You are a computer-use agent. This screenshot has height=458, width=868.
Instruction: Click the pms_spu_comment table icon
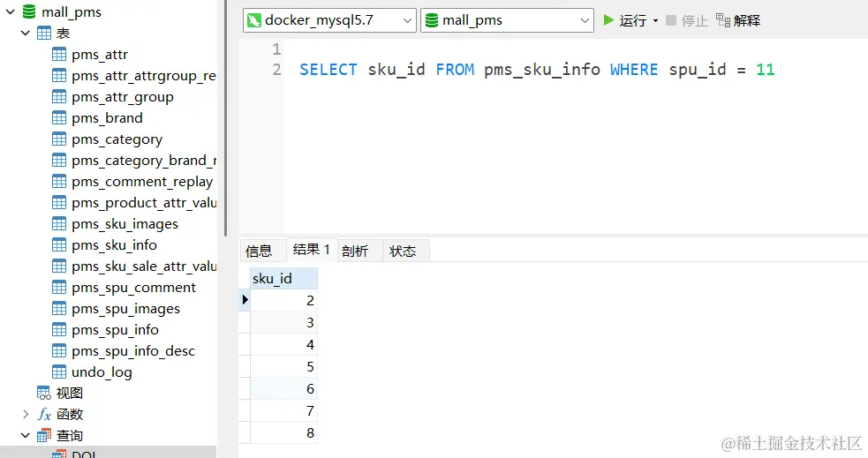pos(59,287)
